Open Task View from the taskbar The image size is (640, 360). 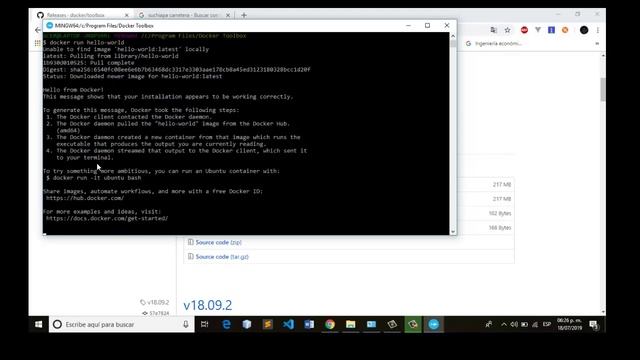tap(204, 324)
